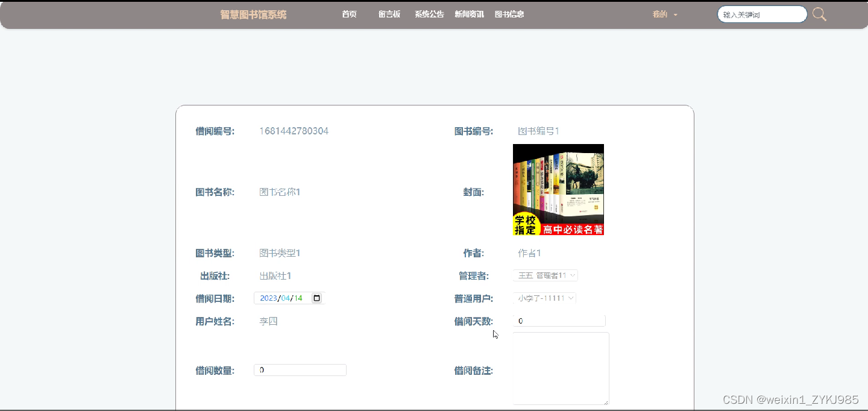
Task: Open the 我的 dropdown menu
Action: [x=665, y=14]
